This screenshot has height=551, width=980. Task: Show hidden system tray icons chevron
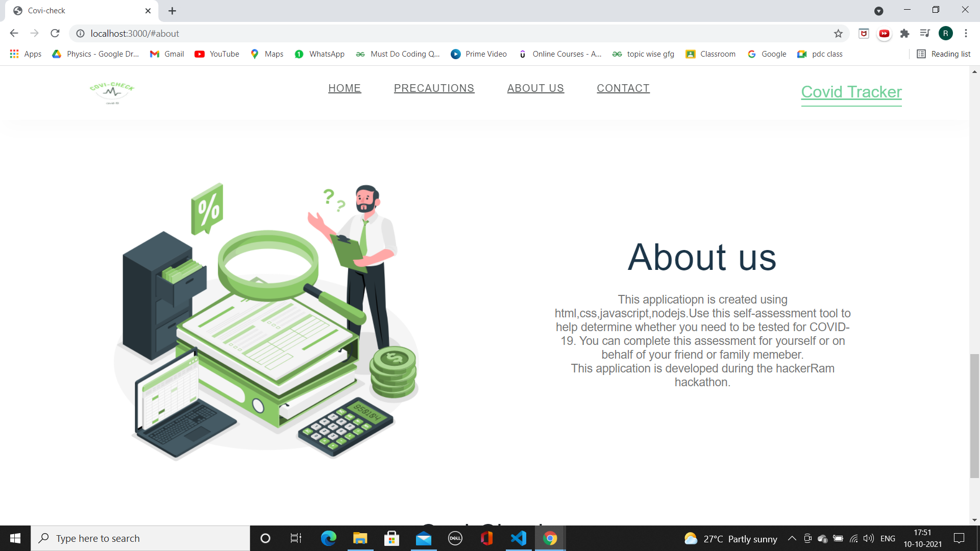[792, 538]
